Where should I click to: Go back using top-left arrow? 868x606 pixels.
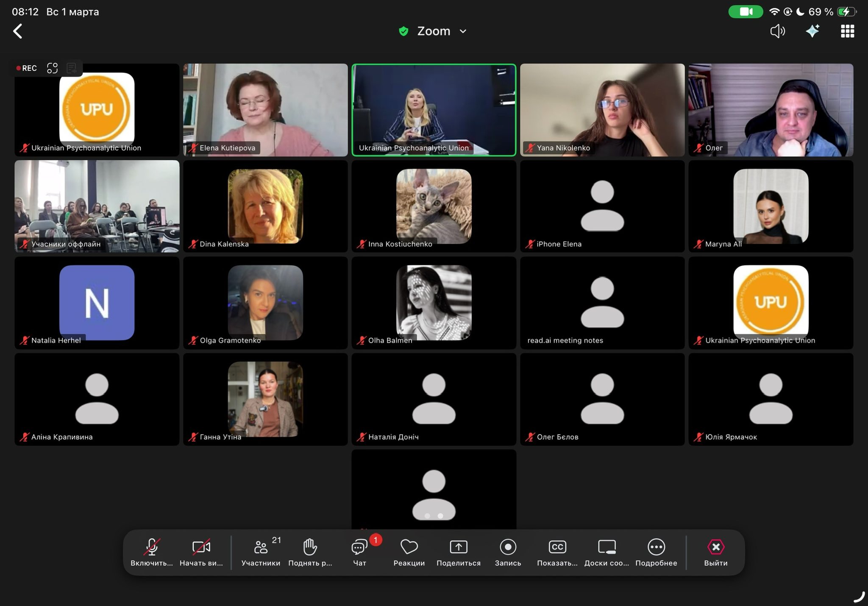click(18, 31)
